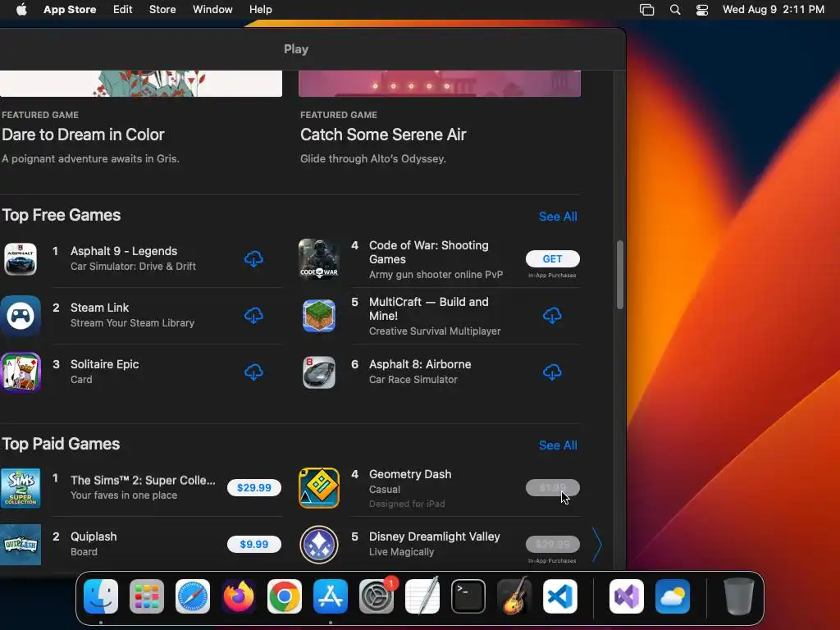The height and width of the screenshot is (630, 840).
Task: Open TextEdit from the Dock
Action: [x=422, y=596]
